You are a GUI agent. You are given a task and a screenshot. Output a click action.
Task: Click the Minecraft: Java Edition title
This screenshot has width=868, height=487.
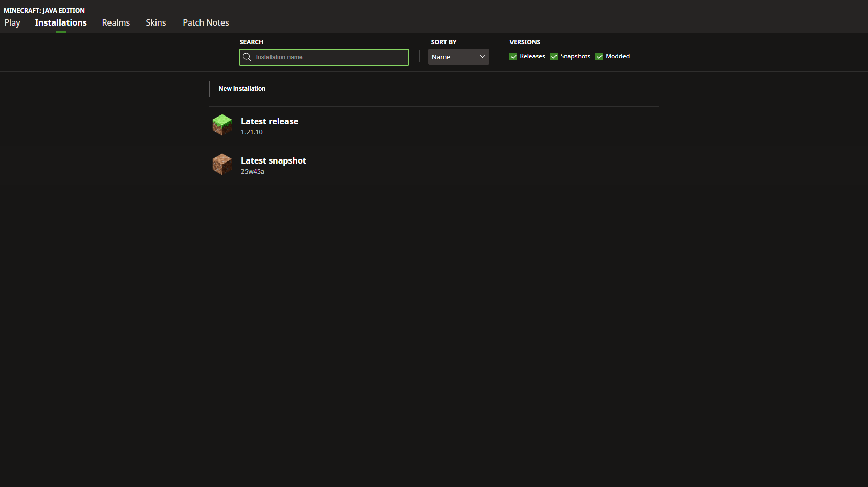[44, 10]
